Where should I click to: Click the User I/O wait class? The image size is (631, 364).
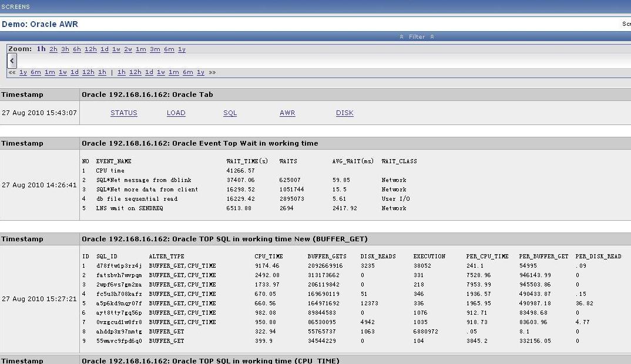click(x=395, y=198)
